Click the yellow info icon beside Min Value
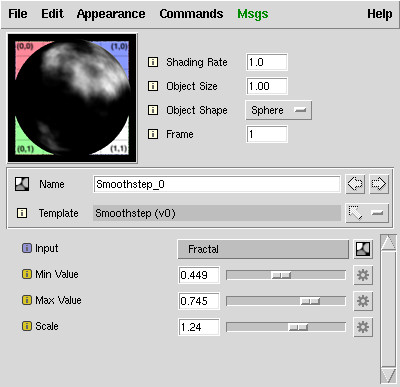This screenshot has height=387, width=400. tap(27, 274)
